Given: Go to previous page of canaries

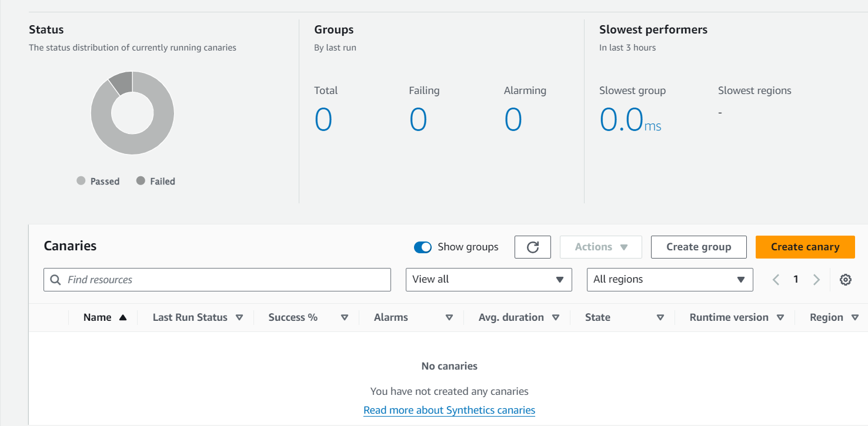Looking at the screenshot, I should click(x=776, y=280).
